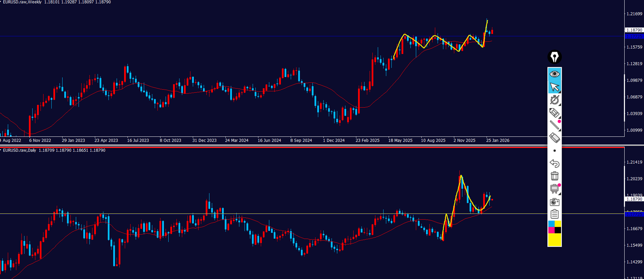The height and width of the screenshot is (279, 644).
Task: Open the Epic Pen nib logo menu
Action: click(x=554, y=57)
